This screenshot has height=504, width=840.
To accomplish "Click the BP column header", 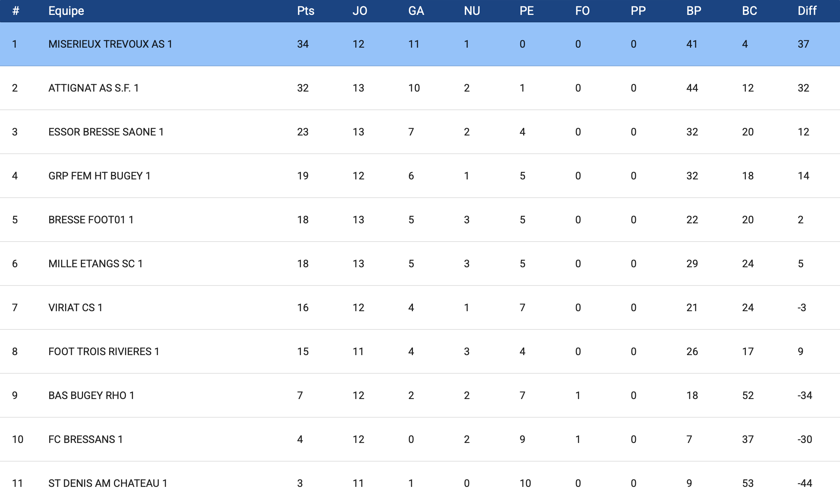I will click(694, 11).
